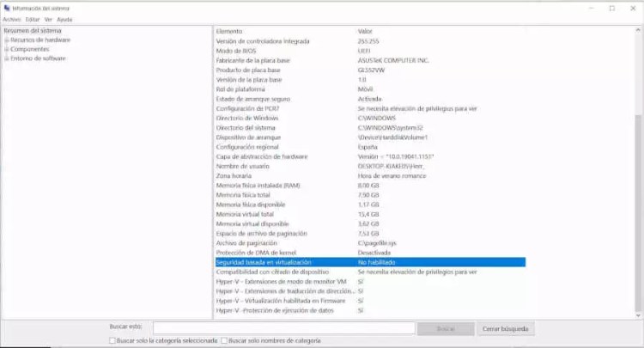Select Nombre de usuario row
This screenshot has height=348, width=644.
point(370,166)
